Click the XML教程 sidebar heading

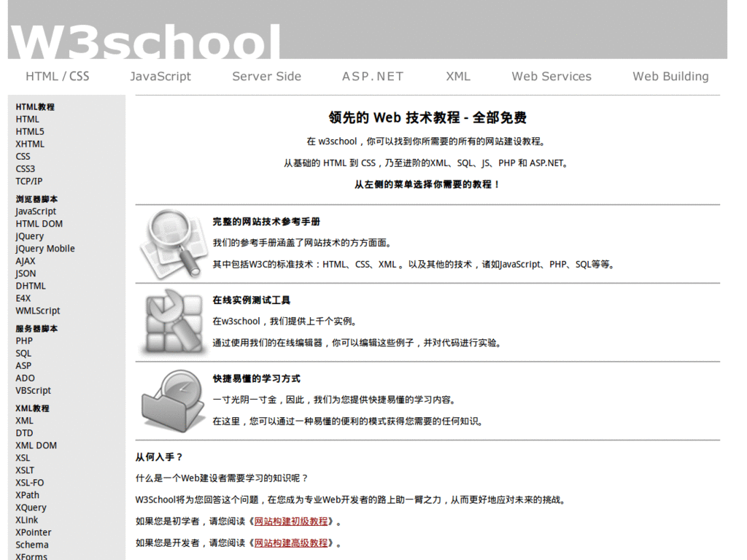[32, 408]
